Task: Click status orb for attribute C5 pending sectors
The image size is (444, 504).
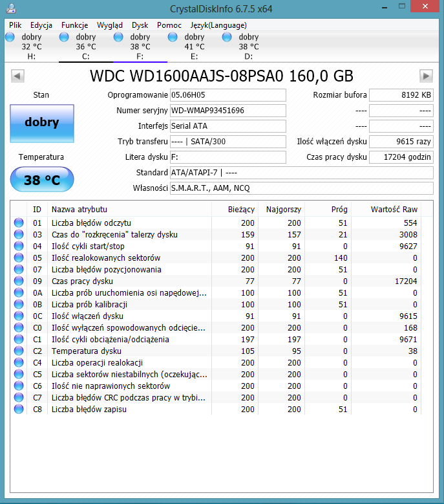Action: click(x=19, y=374)
